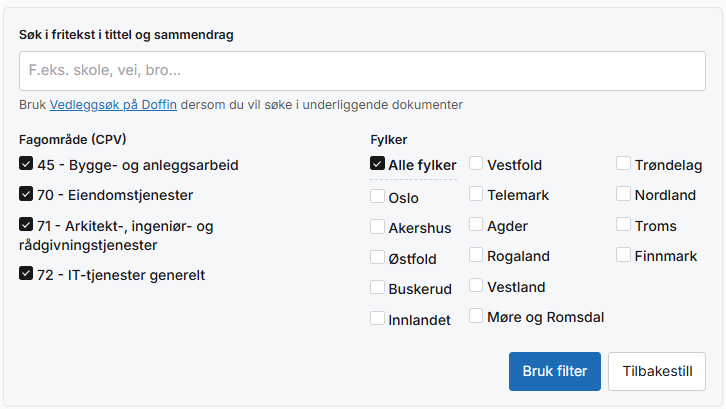The image size is (726, 409).
Task: Click the Bruk filter button
Action: 555,371
